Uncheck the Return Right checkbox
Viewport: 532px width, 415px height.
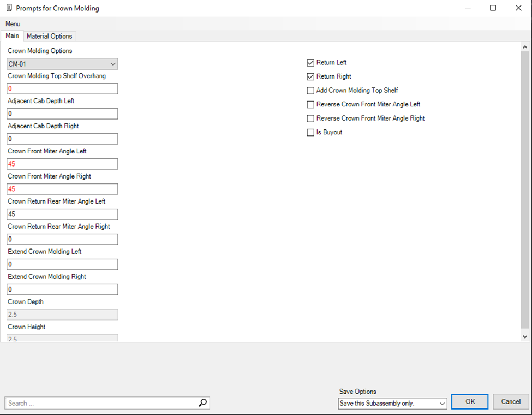click(x=311, y=77)
